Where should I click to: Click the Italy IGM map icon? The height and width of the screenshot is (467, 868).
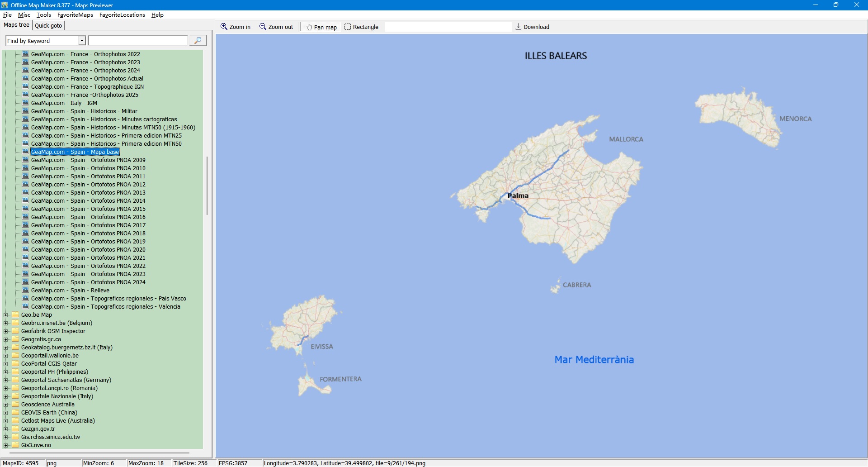(26, 103)
